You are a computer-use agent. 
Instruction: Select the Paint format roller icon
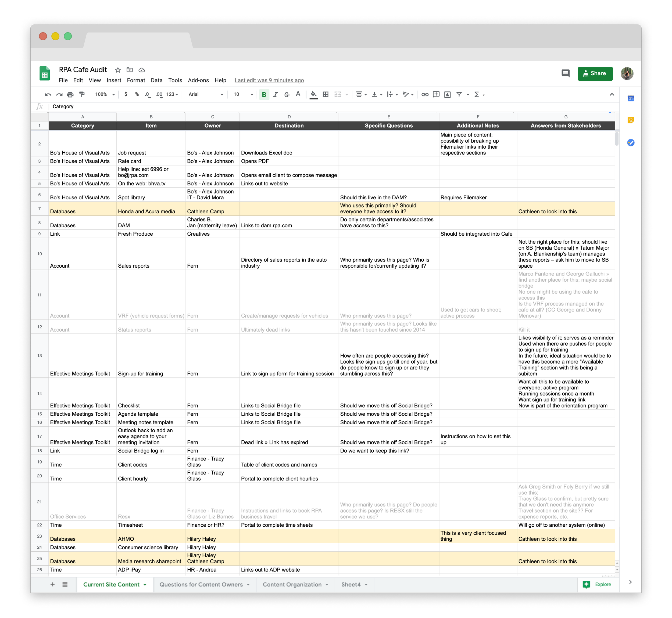[x=82, y=95]
